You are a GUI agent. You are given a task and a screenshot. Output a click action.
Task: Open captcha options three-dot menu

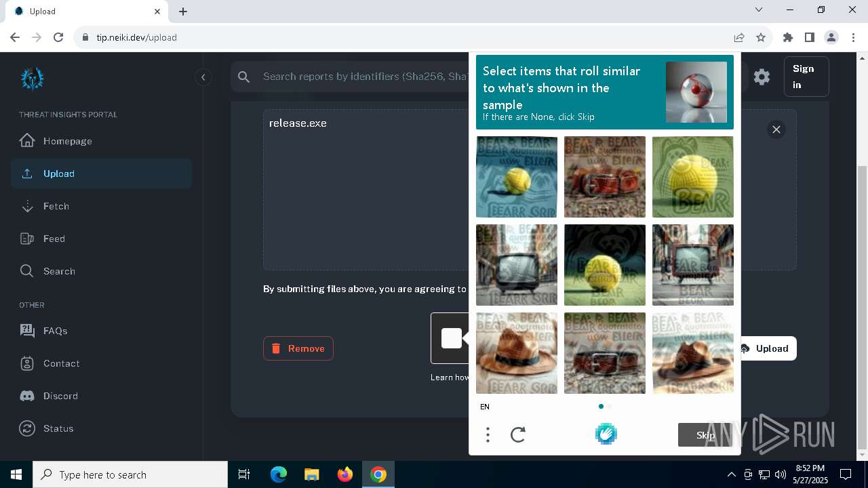click(x=488, y=434)
